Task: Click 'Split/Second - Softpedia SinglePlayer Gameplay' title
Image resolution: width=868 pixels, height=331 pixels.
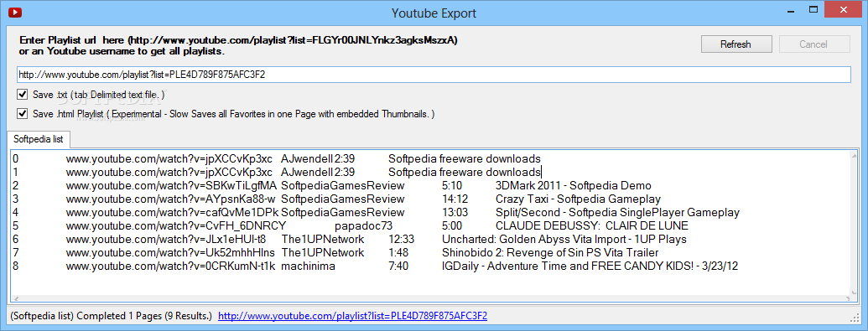Action: click(x=618, y=213)
